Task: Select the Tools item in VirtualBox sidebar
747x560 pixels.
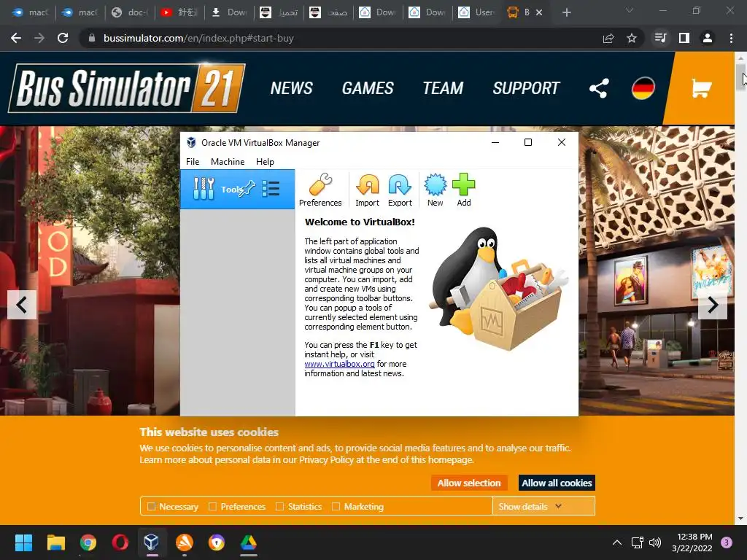Action: tap(237, 189)
